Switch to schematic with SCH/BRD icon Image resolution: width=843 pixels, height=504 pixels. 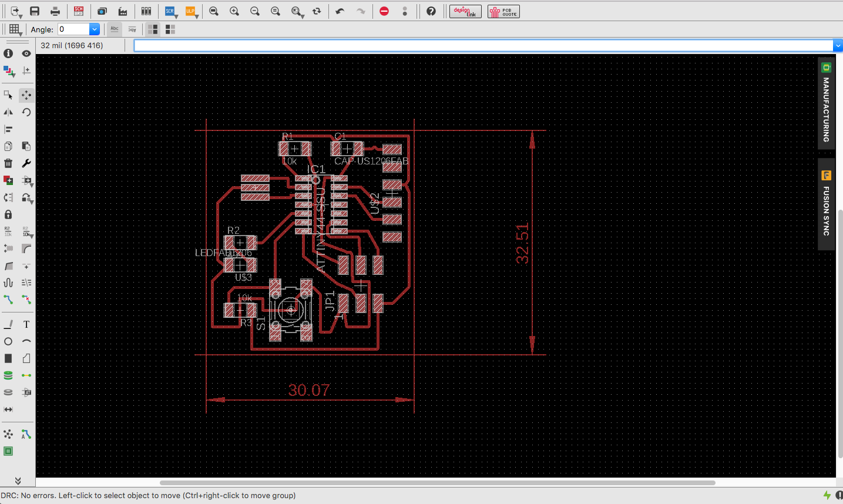(79, 11)
